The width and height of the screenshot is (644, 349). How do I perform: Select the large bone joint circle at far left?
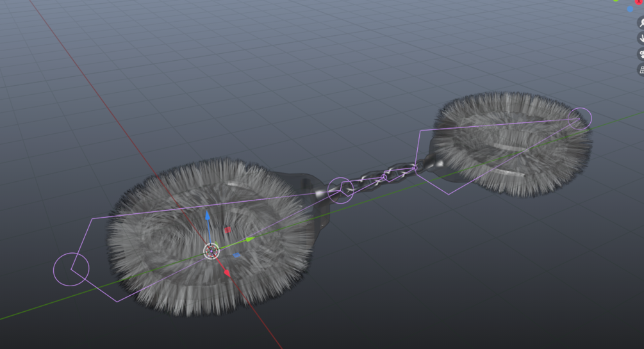click(x=71, y=269)
